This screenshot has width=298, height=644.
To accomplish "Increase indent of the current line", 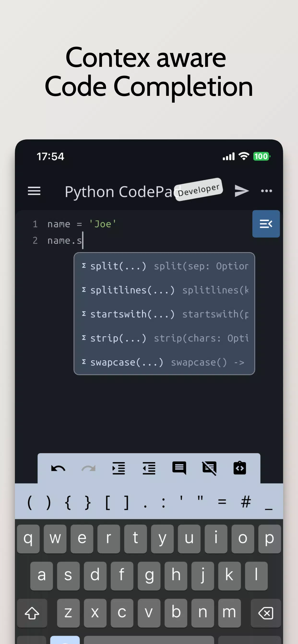I will (119, 468).
